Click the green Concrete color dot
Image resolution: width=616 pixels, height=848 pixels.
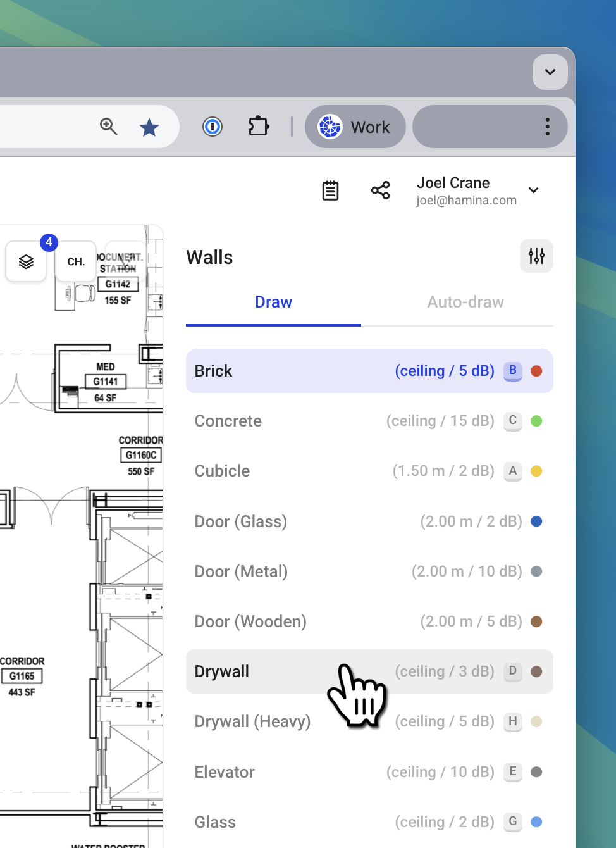pos(536,421)
